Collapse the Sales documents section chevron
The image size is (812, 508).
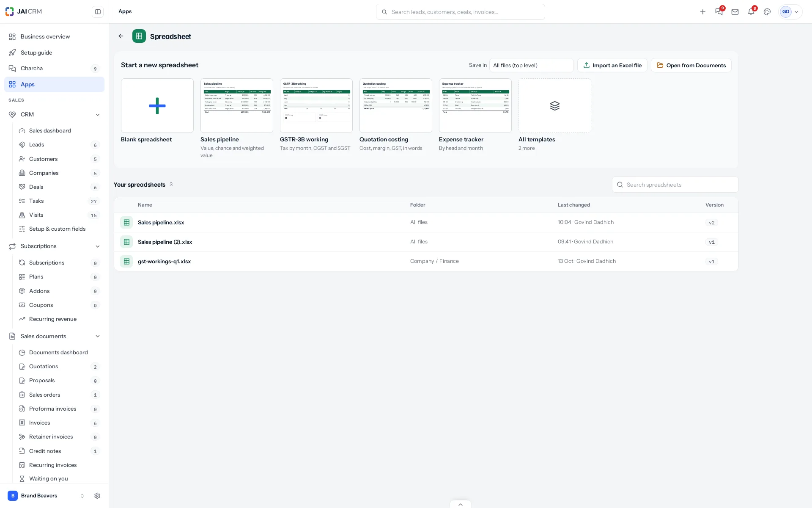pos(98,337)
